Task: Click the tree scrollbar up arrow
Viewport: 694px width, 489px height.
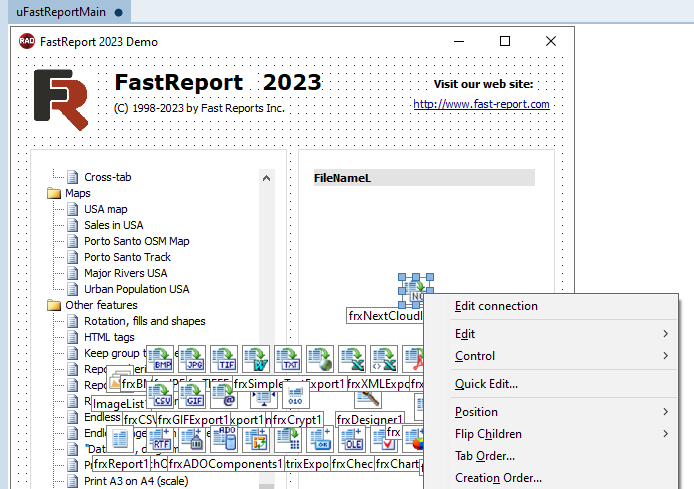Action: pos(266,177)
